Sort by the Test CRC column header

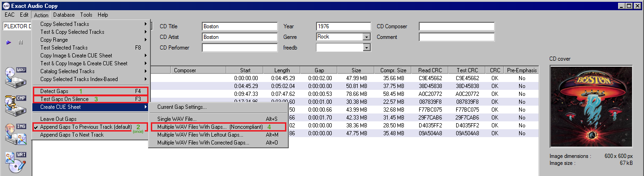(x=467, y=70)
